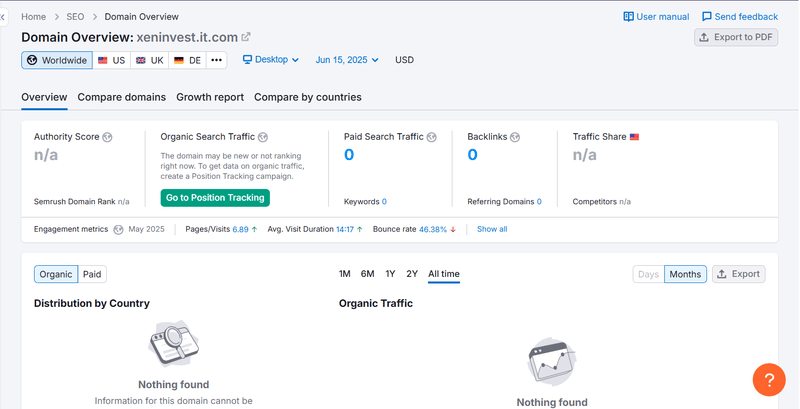
Task: Click the globe icon next to Authority Score
Action: click(x=107, y=137)
